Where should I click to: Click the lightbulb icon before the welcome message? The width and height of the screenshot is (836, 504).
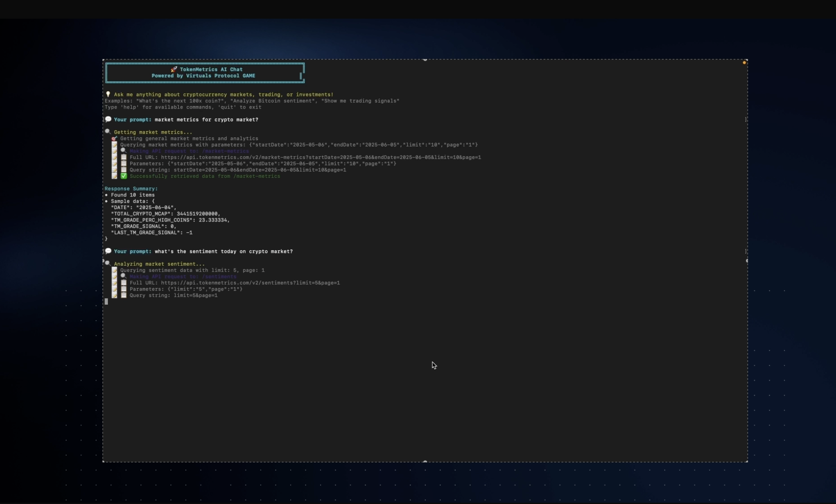pyautogui.click(x=108, y=94)
